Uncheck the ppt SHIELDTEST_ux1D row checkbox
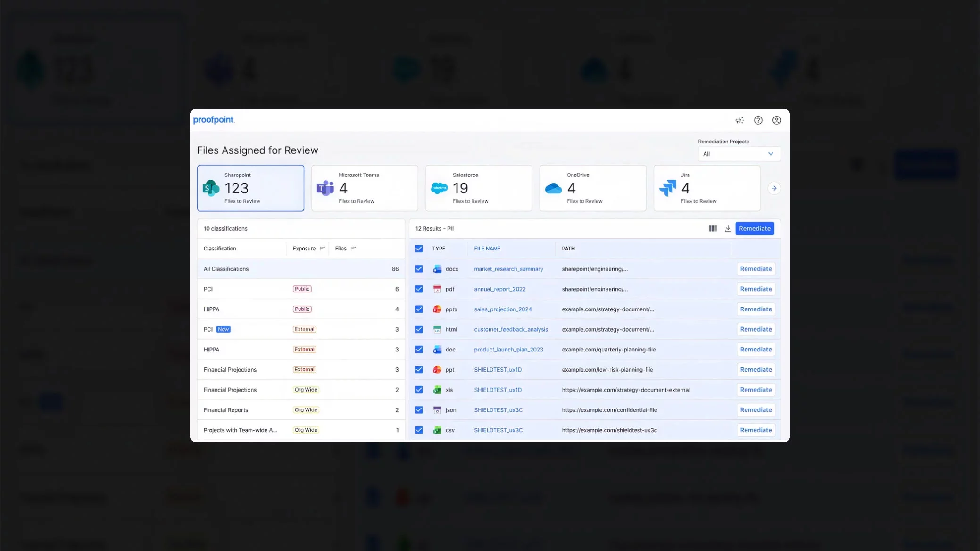980x551 pixels. 419,370
